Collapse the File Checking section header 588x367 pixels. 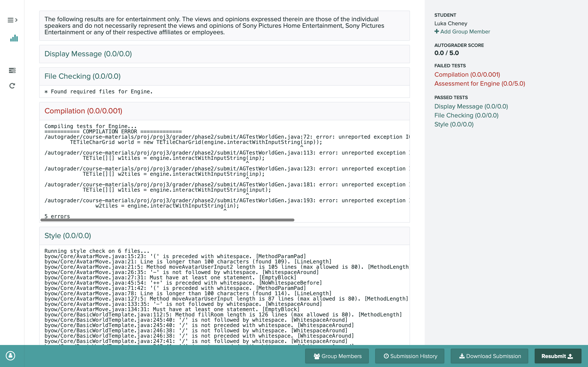(x=82, y=76)
